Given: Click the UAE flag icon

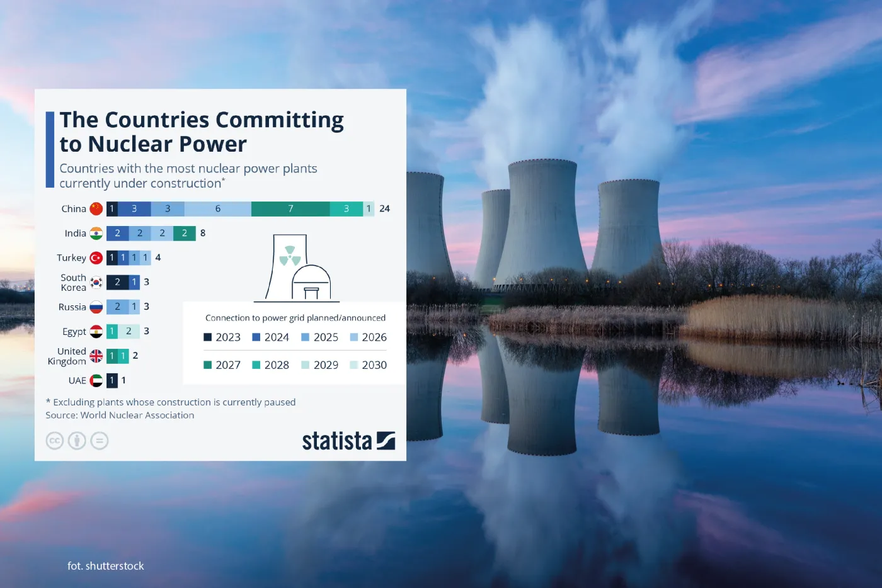Looking at the screenshot, I should [96, 380].
